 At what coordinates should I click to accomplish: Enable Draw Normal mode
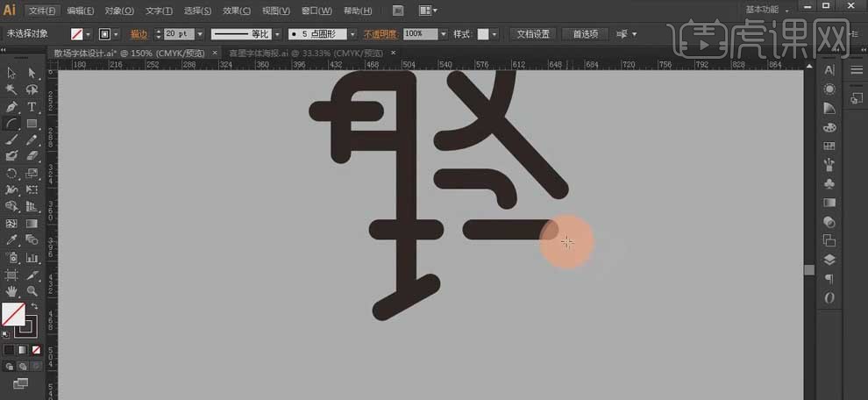point(10,366)
